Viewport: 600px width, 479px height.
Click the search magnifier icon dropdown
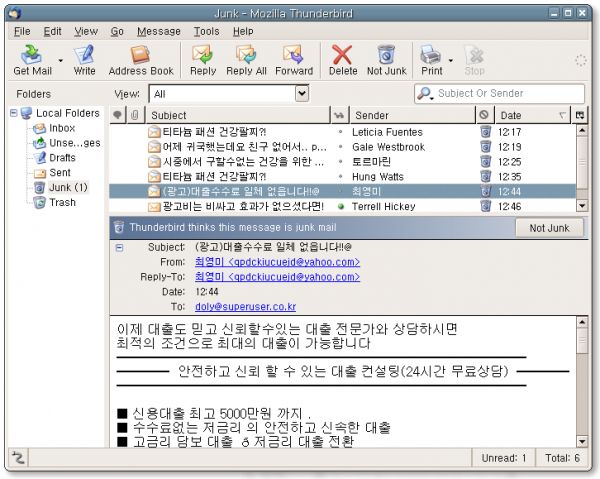pos(425,93)
